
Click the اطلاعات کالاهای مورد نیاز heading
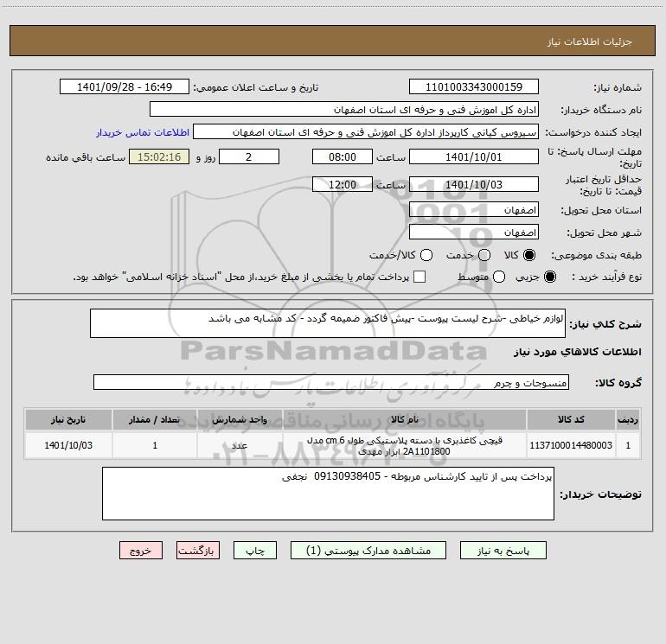coord(577,352)
